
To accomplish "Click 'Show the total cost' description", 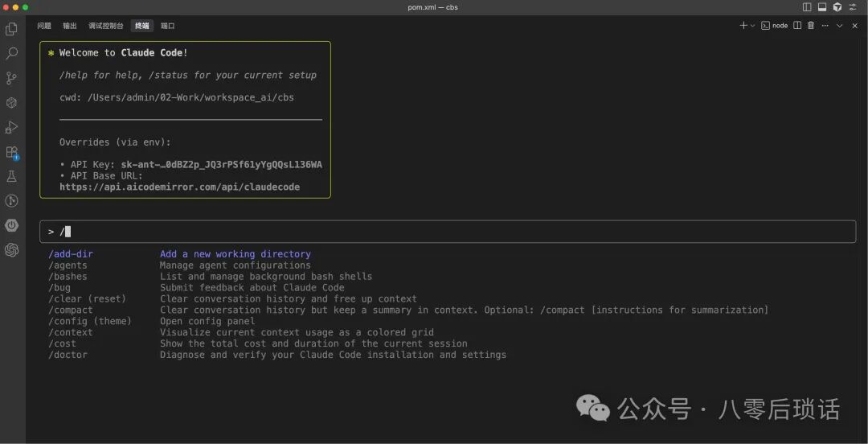I will [314, 343].
